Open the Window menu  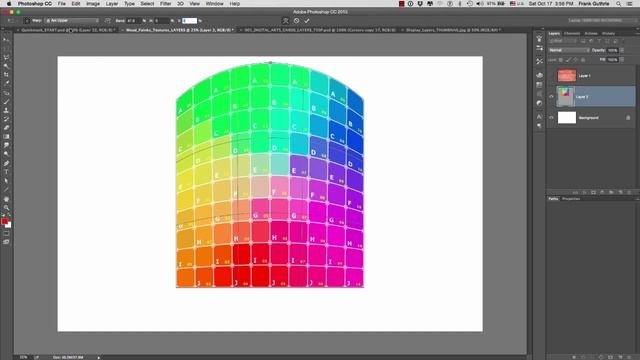(x=214, y=4)
